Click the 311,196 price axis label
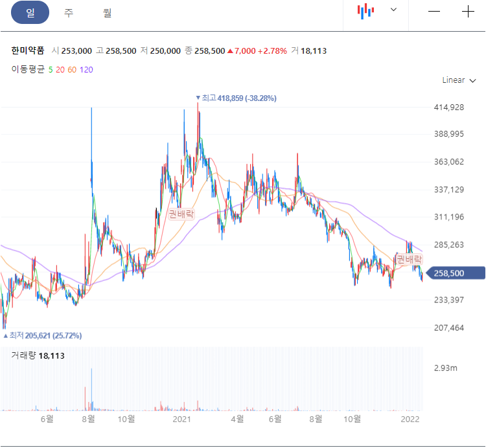This screenshot has width=486, height=448. click(x=449, y=217)
